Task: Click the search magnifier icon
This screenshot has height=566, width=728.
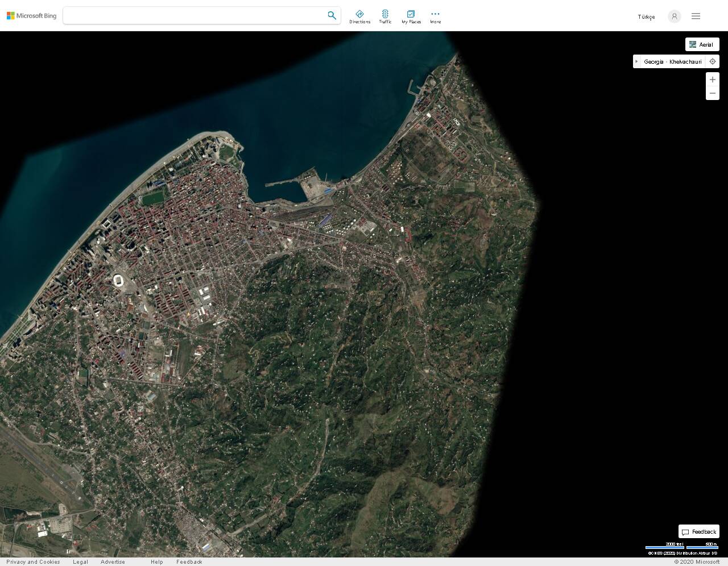Action: [x=332, y=15]
